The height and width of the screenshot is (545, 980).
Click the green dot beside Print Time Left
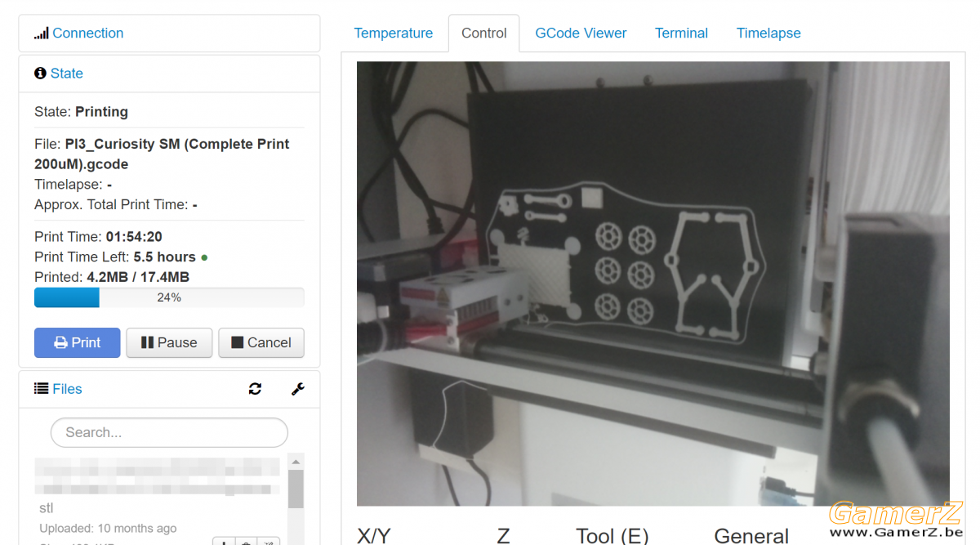[x=204, y=257]
